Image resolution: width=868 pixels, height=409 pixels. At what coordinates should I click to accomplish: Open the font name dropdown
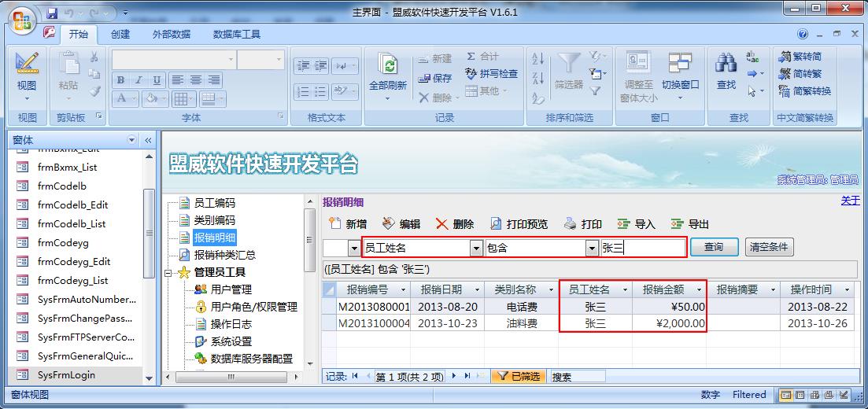click(231, 59)
